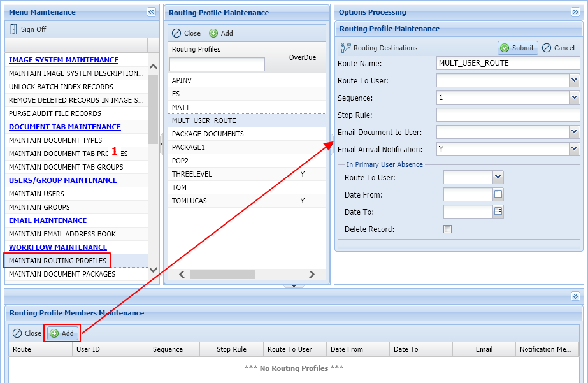Screen dimensions: 588x383
Task: Collapse the Menu Maintenance panel
Action: click(x=151, y=11)
